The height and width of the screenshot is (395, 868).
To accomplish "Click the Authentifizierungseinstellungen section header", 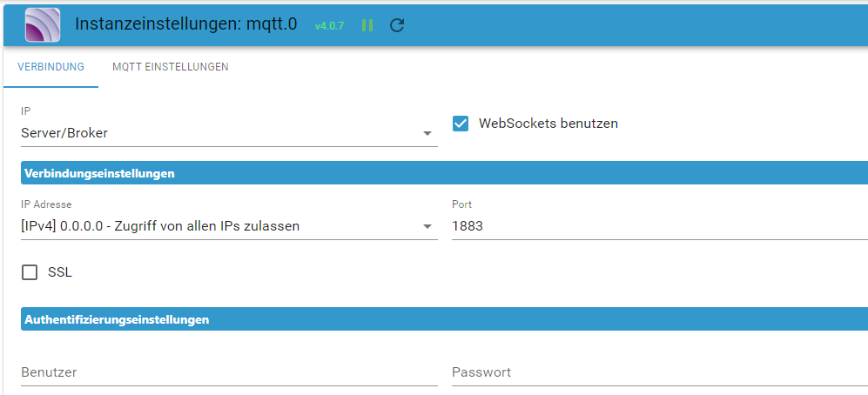I will coord(445,320).
